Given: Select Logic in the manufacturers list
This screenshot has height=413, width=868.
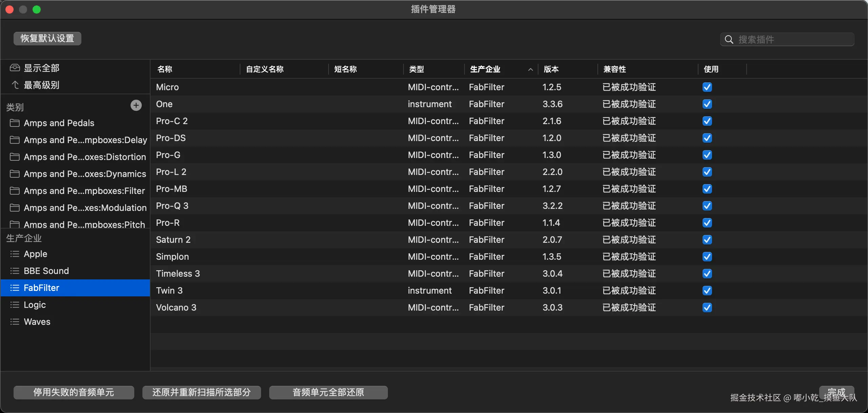Looking at the screenshot, I should point(34,304).
